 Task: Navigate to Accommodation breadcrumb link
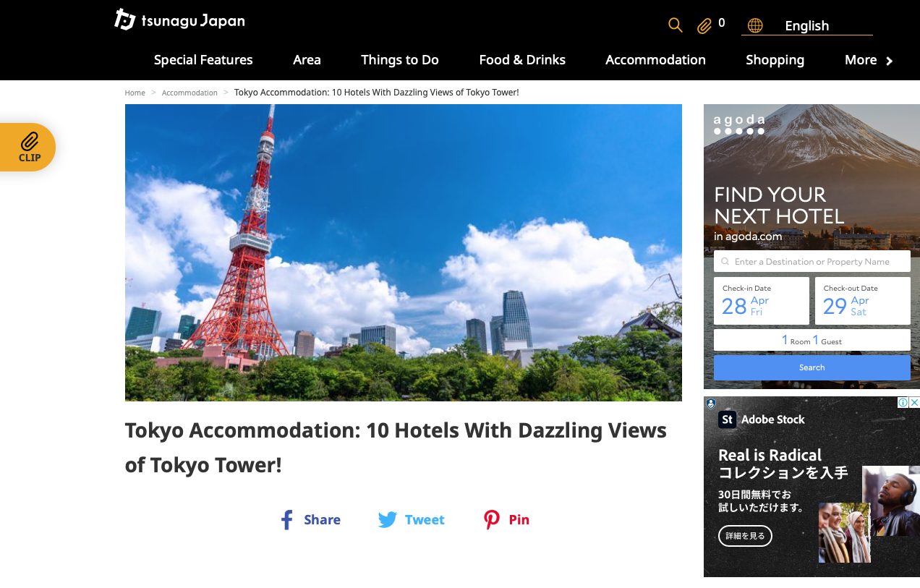tap(189, 93)
